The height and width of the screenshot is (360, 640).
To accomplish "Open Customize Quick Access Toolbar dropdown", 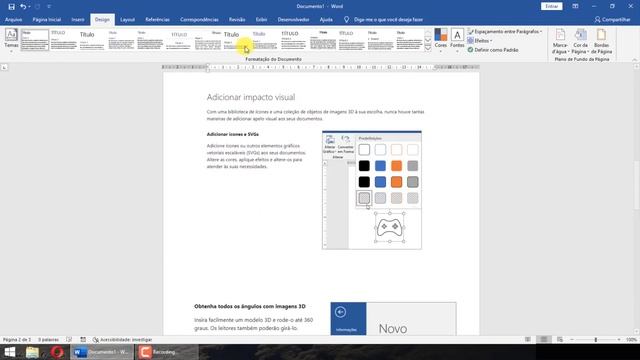I will point(49,7).
